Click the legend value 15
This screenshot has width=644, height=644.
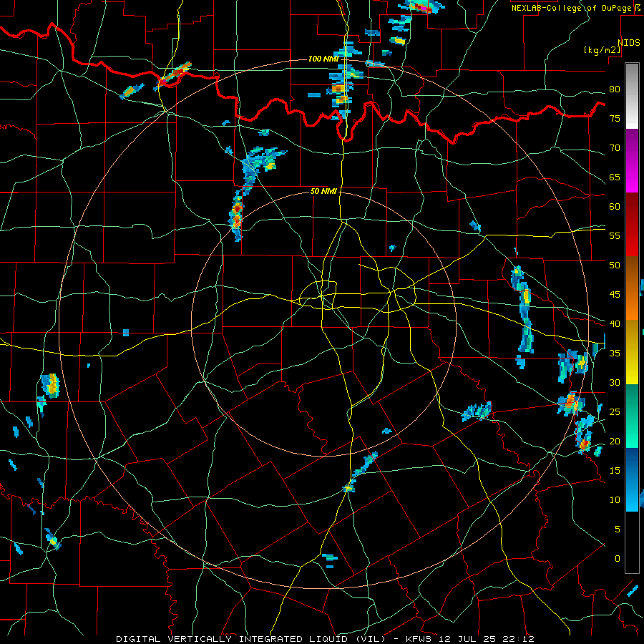615,471
